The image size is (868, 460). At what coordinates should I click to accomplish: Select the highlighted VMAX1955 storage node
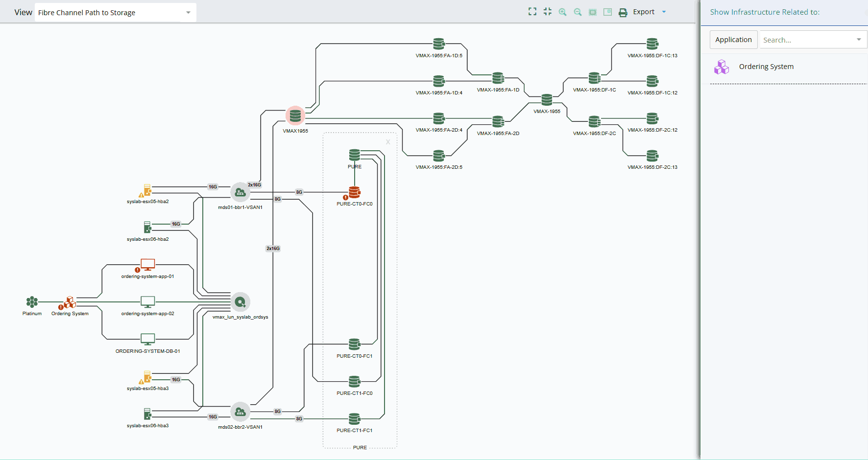tap(295, 115)
